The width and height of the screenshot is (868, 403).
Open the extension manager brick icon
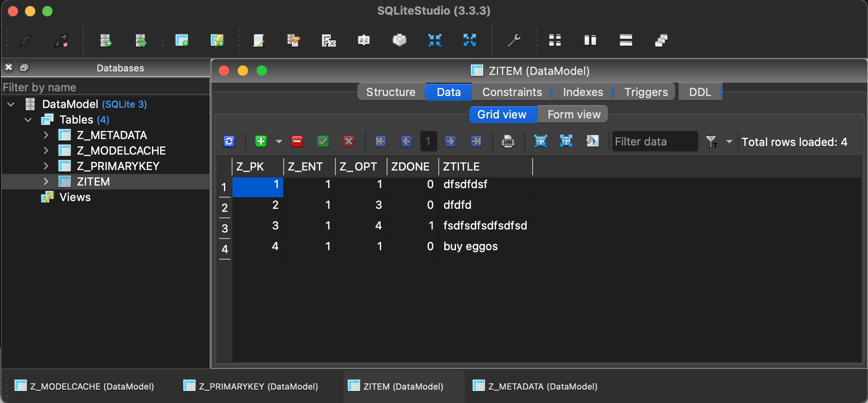coord(400,40)
